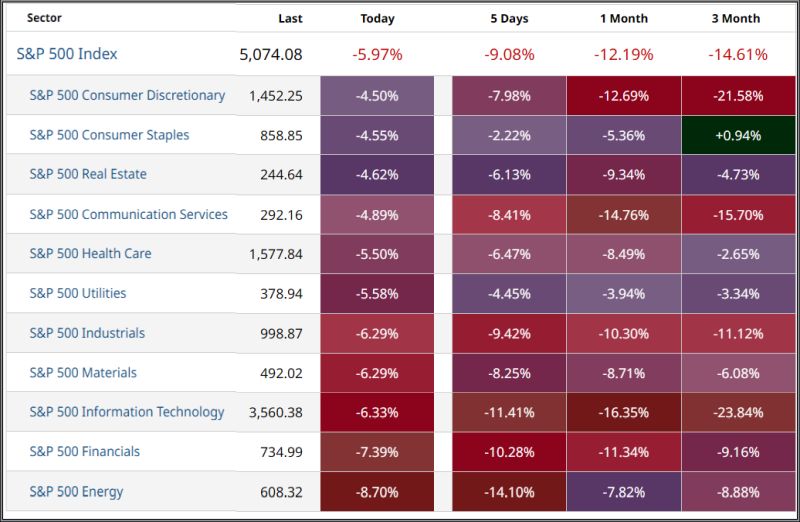Open S&P 500 Communication Services sector
The width and height of the screenshot is (800, 522).
128,214
